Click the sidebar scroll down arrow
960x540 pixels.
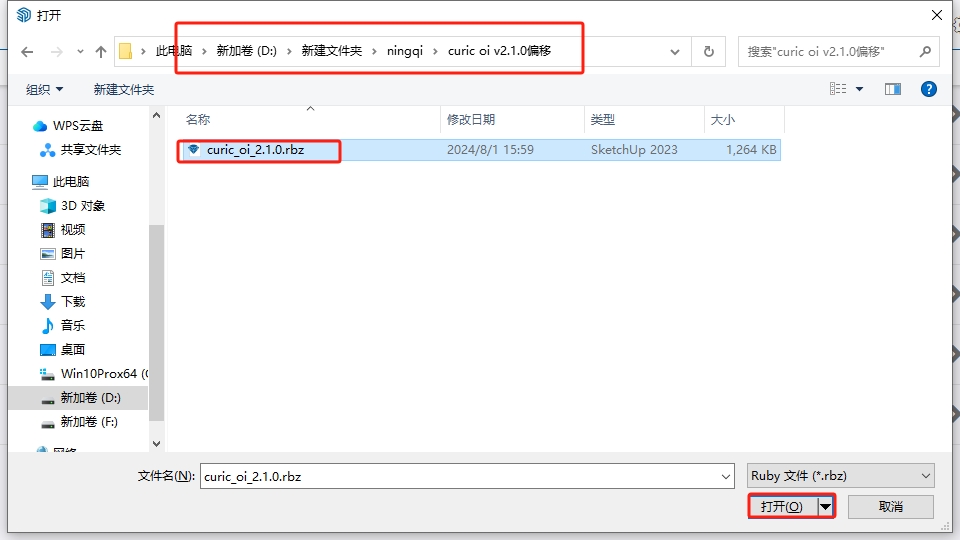click(x=156, y=443)
